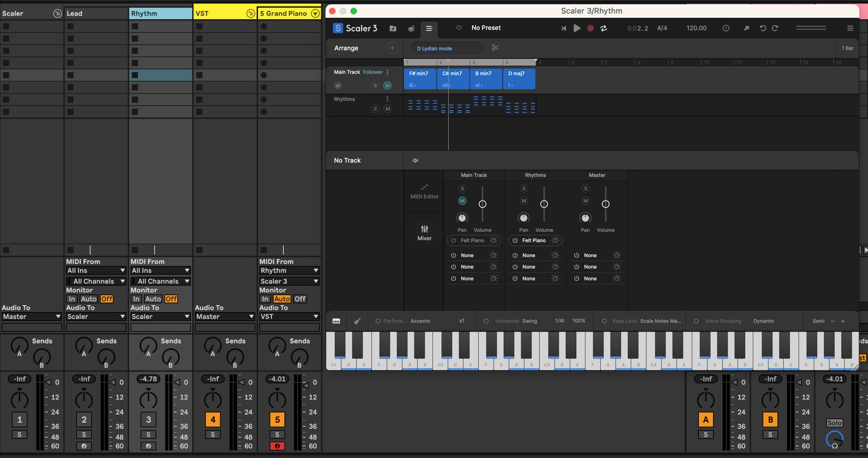Click the detach arrow icon in Scaler header

point(746,28)
